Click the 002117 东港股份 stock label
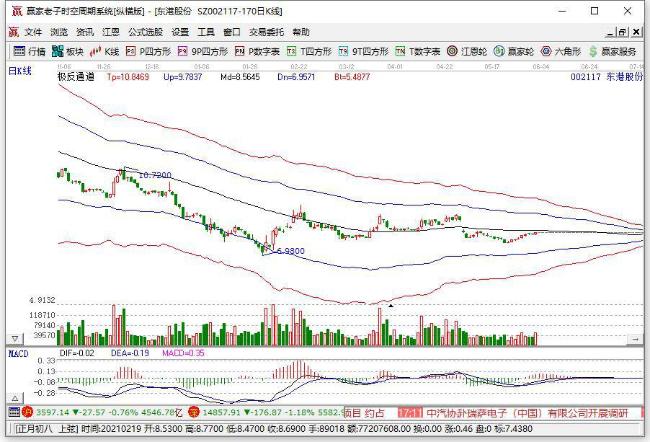 [606, 77]
